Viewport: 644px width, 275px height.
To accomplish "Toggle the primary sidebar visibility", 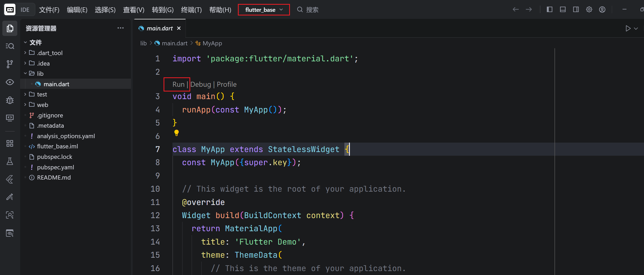I will tap(550, 9).
